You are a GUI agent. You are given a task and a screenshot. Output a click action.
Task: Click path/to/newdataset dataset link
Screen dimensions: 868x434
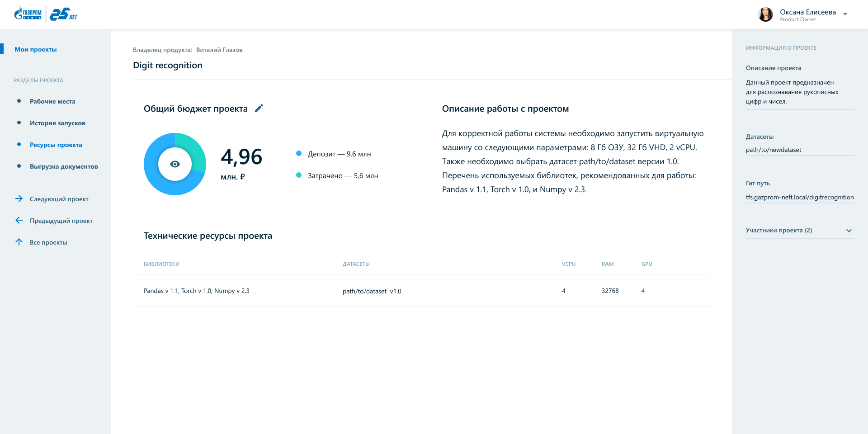773,150
